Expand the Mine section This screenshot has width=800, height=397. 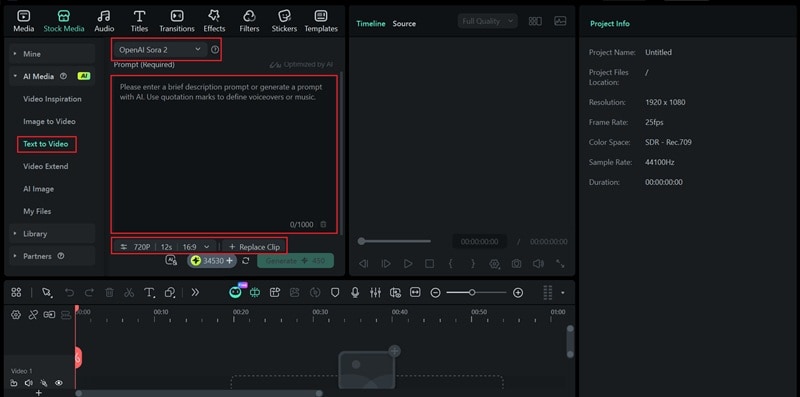pos(52,54)
